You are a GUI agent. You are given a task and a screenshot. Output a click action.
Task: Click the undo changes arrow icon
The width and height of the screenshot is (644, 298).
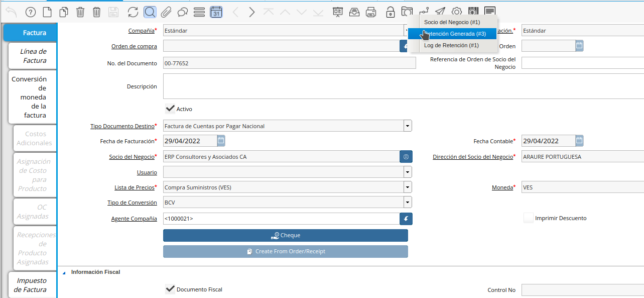point(11,12)
